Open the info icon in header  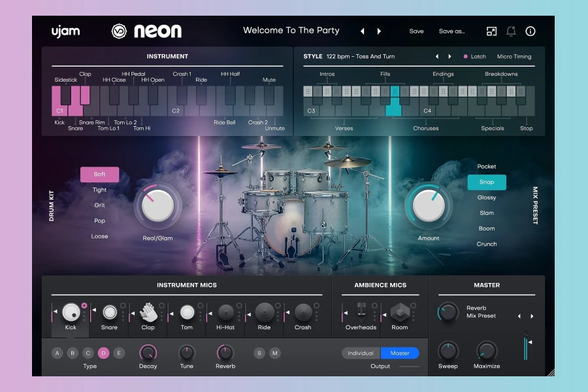(x=531, y=31)
